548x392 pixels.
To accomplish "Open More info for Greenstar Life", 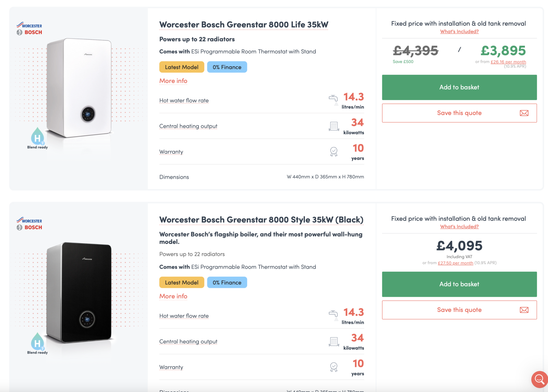I will [173, 81].
